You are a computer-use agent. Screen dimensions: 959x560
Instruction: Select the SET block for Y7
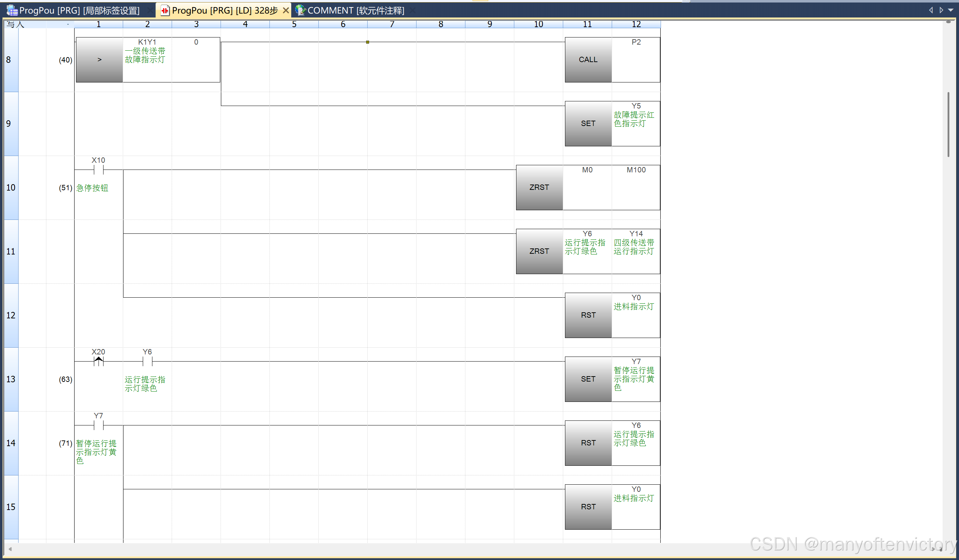point(588,379)
